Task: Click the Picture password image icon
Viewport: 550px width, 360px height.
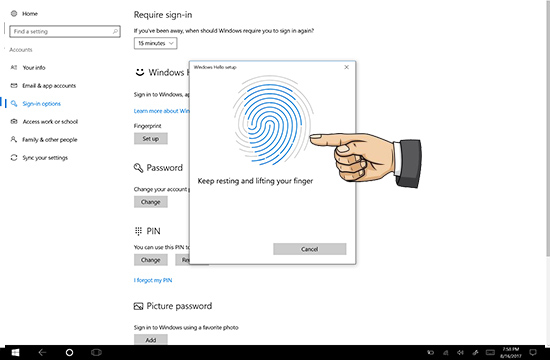Action: [x=138, y=306]
